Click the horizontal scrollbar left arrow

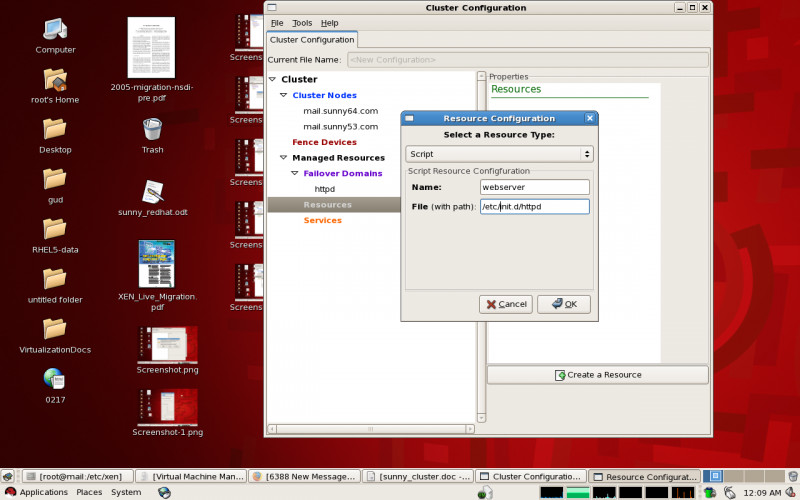pos(272,429)
